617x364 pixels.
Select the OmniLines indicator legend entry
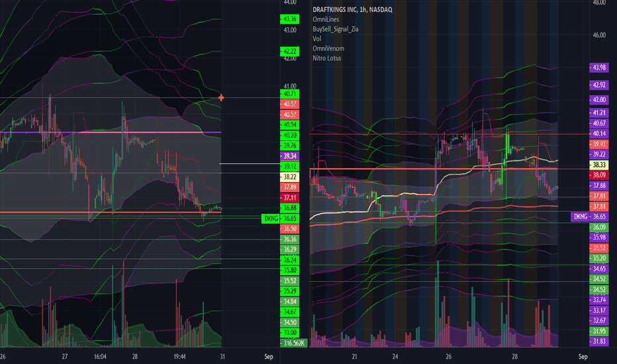326,19
